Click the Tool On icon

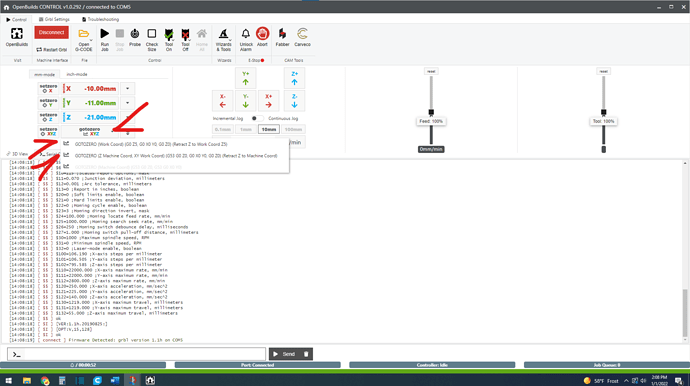tap(169, 34)
